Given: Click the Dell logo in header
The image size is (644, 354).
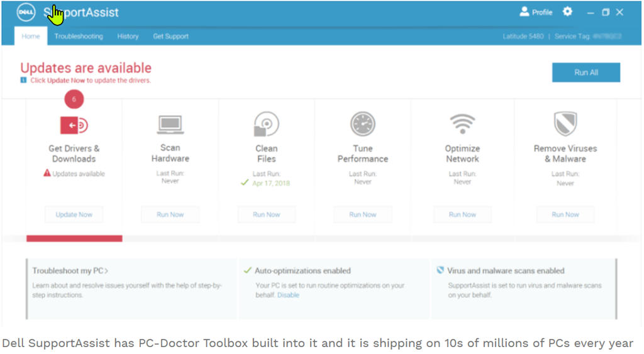Looking at the screenshot, I should (x=26, y=13).
